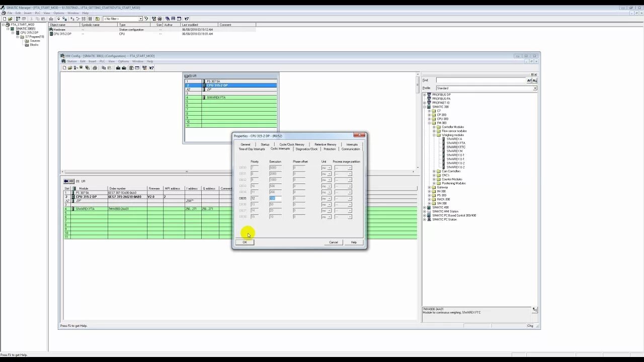
Task: Click New station icon in HW Config toolbar
Action: [64, 68]
